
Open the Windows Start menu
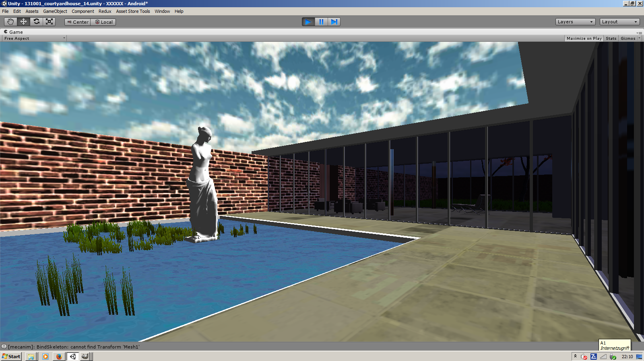(x=11, y=357)
